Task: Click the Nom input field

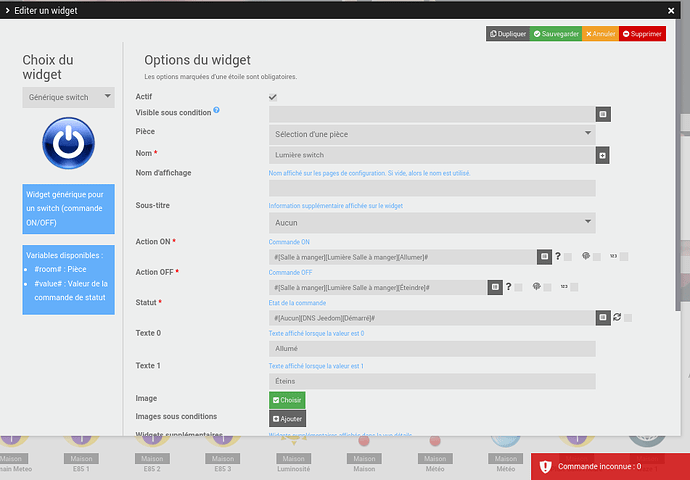Action: (432, 155)
